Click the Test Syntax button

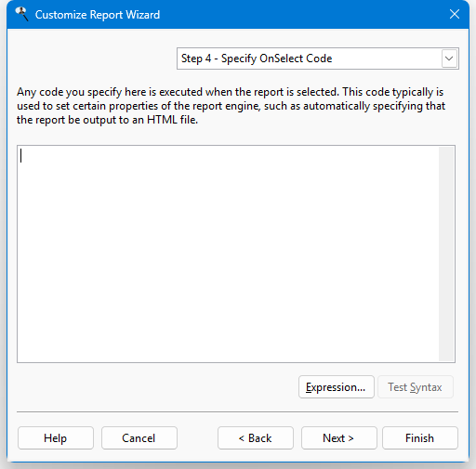416,387
